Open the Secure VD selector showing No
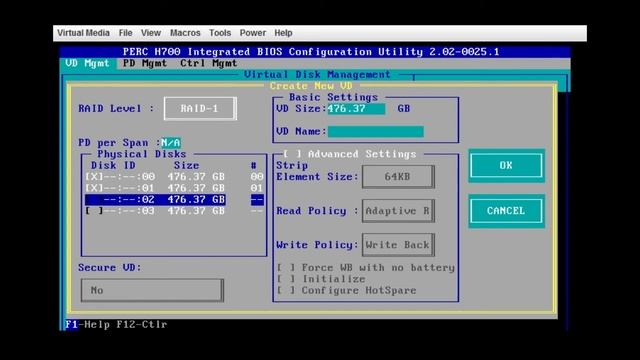The image size is (640, 360). [x=152, y=290]
